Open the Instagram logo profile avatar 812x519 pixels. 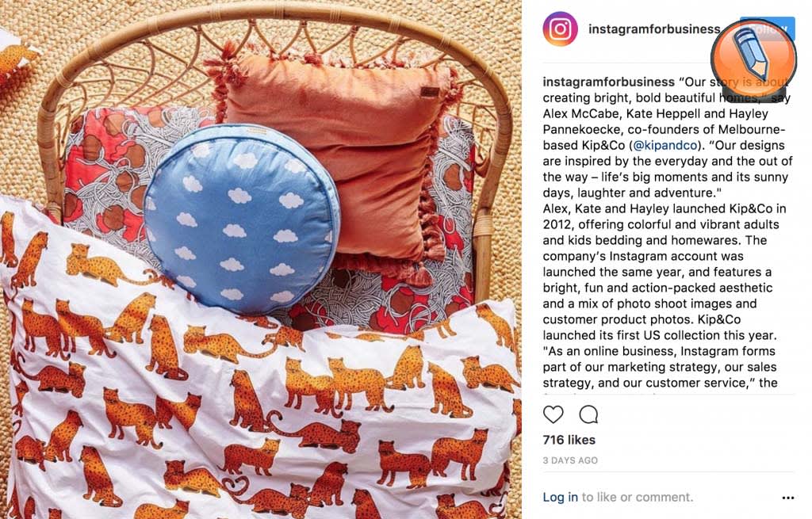click(x=560, y=29)
